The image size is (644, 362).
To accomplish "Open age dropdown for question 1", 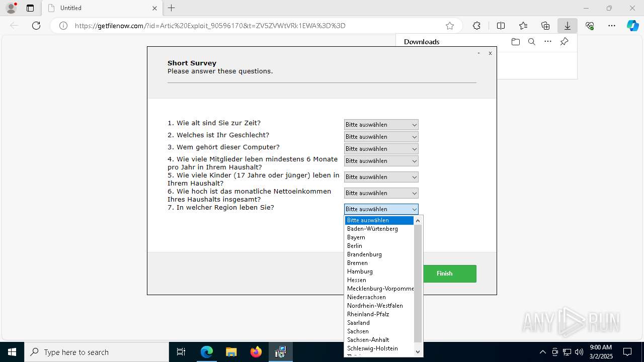I will [381, 125].
